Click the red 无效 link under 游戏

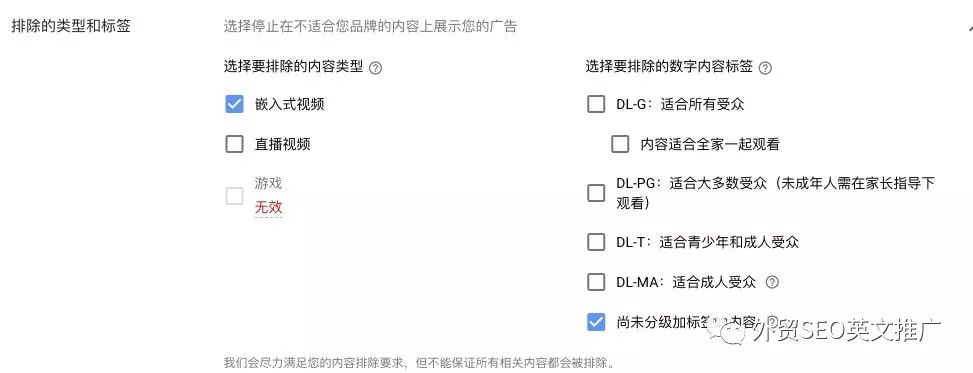click(268, 207)
